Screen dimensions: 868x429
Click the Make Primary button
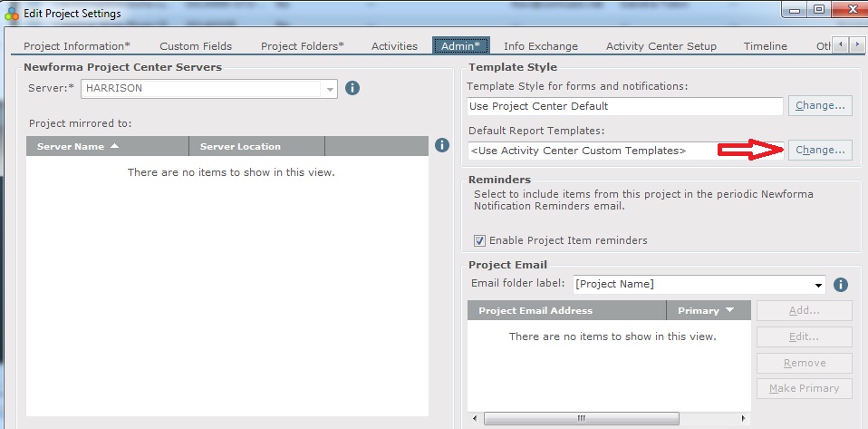pyautogui.click(x=805, y=388)
